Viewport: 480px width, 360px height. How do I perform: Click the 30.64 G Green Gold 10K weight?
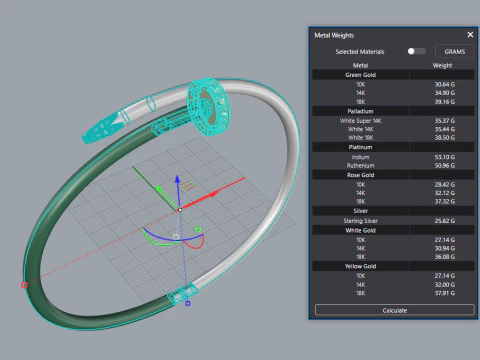tap(445, 84)
